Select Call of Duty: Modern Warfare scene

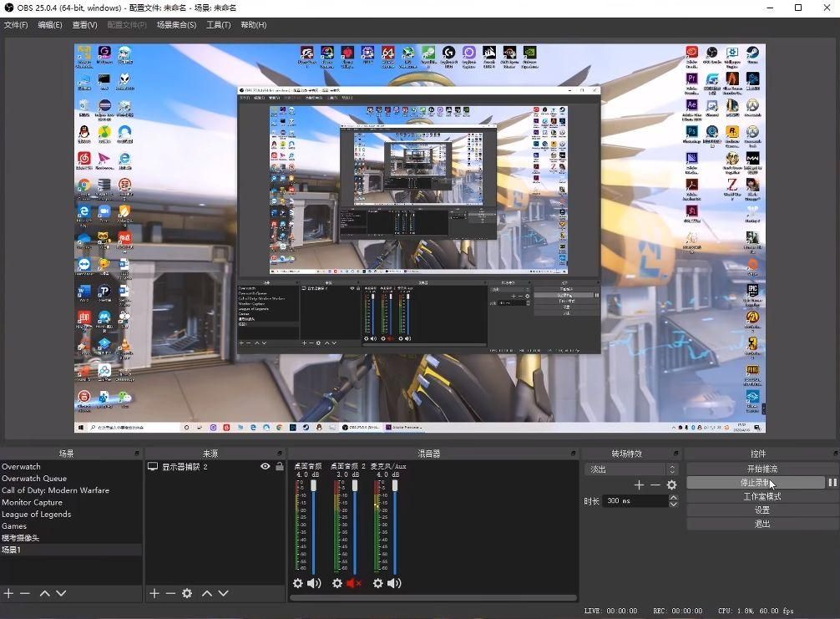tap(71, 490)
